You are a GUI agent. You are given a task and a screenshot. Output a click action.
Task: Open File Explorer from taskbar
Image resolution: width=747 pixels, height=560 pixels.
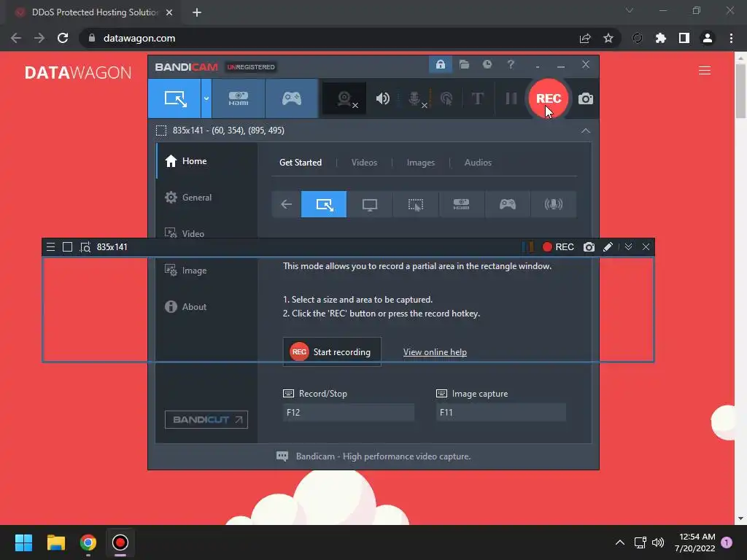coord(55,542)
